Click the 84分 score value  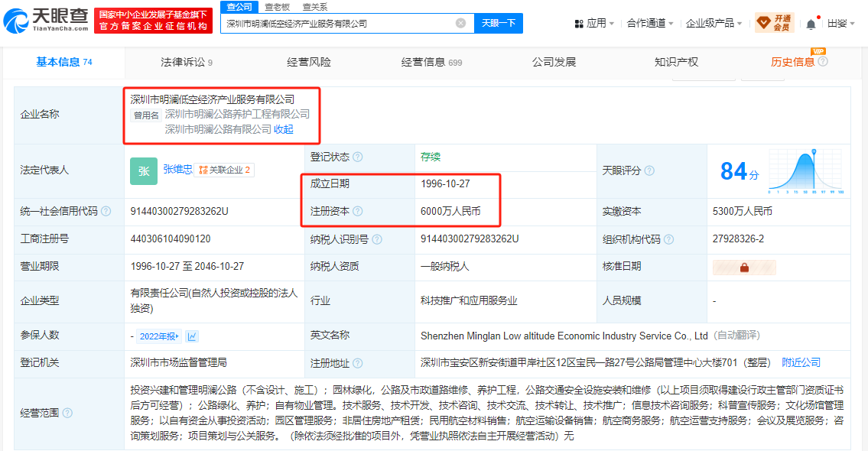tap(740, 171)
